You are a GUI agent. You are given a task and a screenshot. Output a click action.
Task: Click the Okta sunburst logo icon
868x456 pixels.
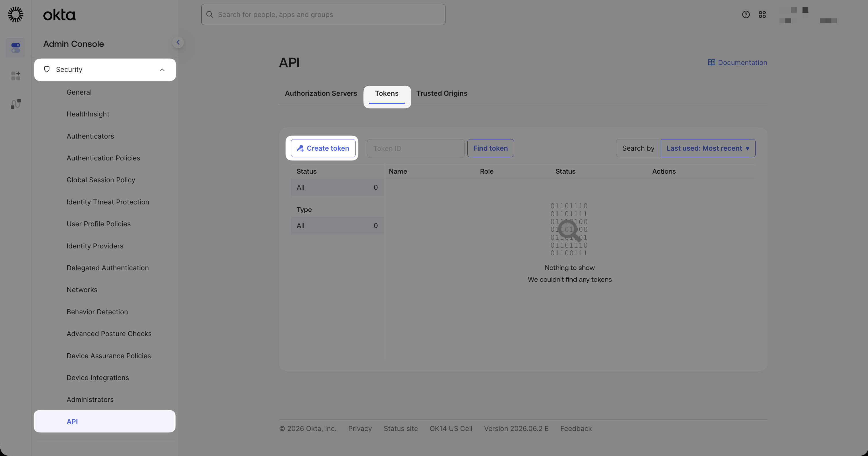(x=16, y=14)
